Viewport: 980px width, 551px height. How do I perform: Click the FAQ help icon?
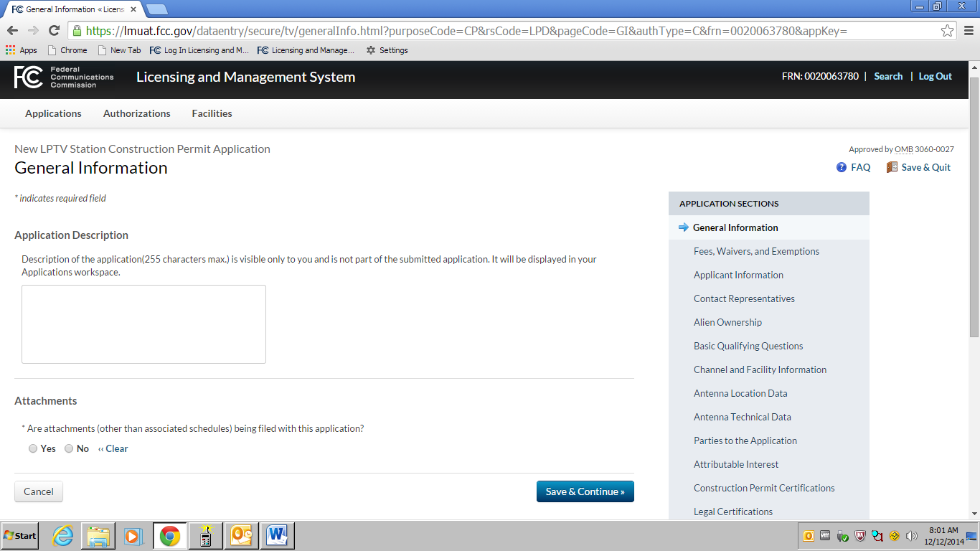pyautogui.click(x=842, y=167)
